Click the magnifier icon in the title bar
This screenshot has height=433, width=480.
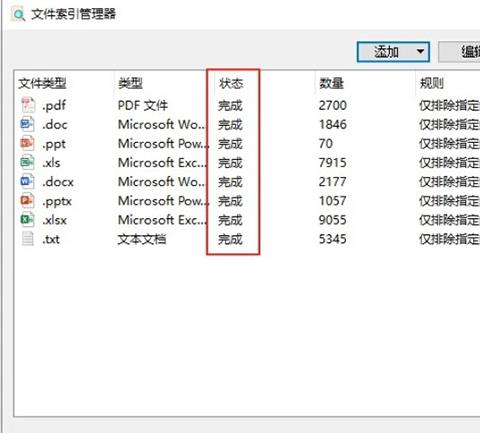point(19,14)
